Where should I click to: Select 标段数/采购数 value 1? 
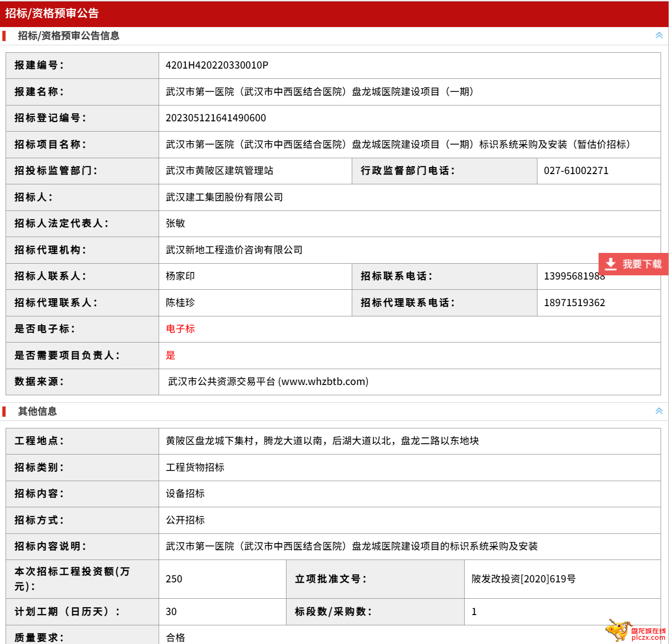pyautogui.click(x=474, y=612)
